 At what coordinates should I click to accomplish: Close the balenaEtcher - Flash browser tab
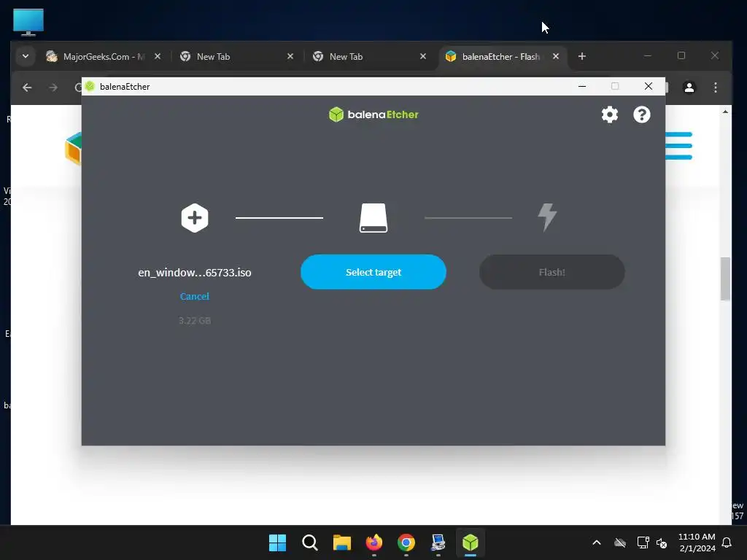click(x=555, y=56)
